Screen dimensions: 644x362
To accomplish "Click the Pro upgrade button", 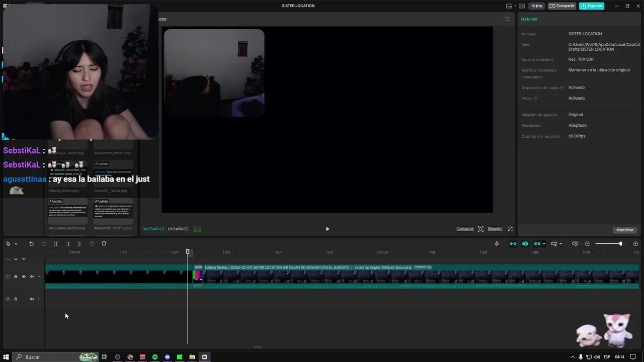I will (x=537, y=6).
